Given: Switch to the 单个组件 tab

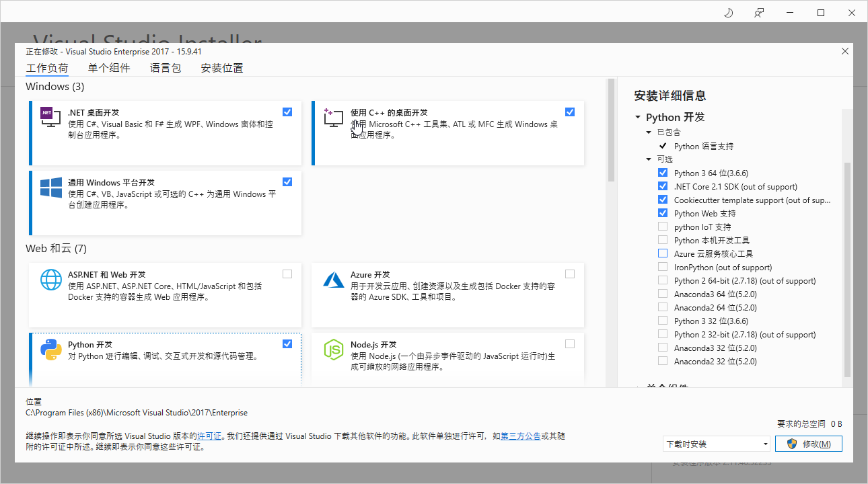Looking at the screenshot, I should point(109,68).
